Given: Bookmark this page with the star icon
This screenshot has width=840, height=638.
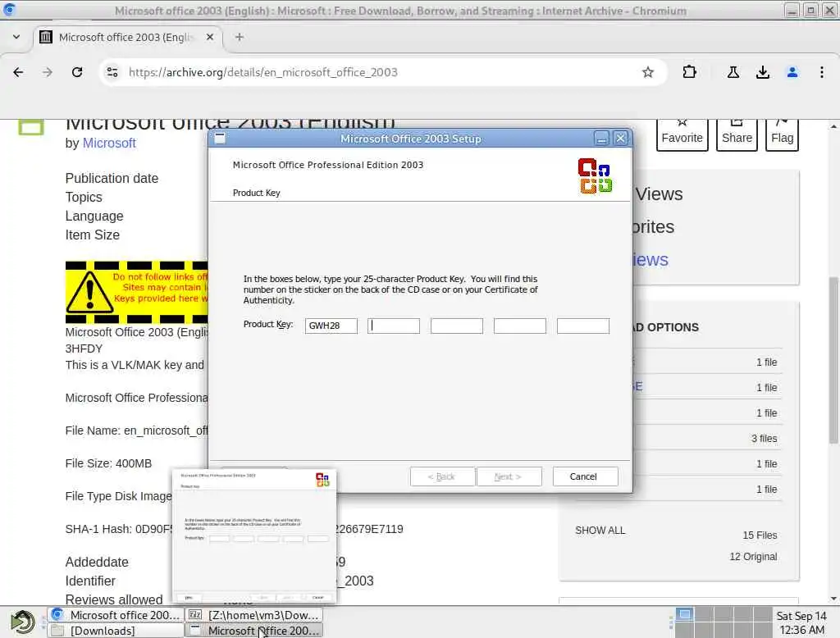Looking at the screenshot, I should point(648,72).
